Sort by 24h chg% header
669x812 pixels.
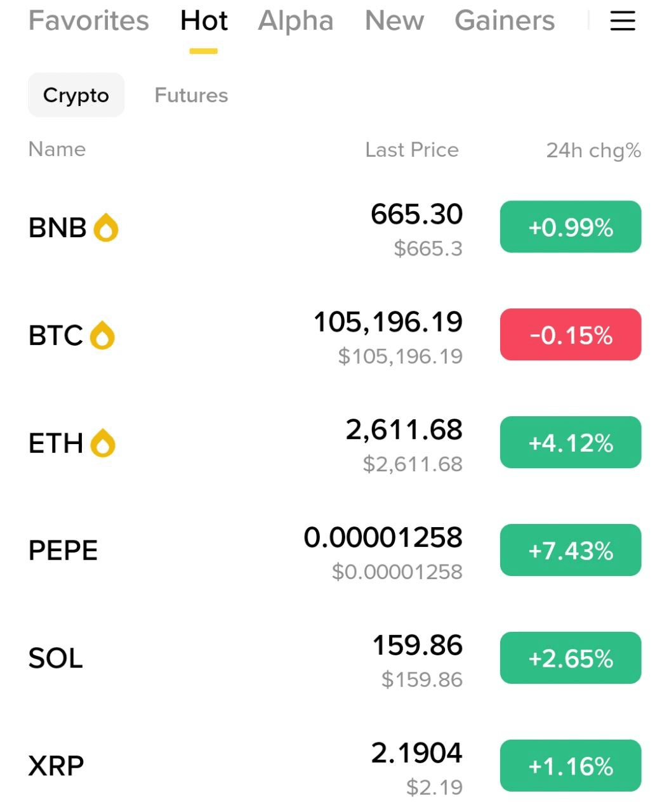pyautogui.click(x=593, y=150)
